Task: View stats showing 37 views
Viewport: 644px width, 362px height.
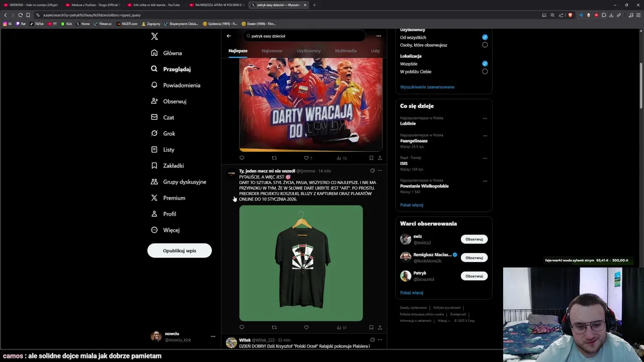Action: click(x=342, y=327)
